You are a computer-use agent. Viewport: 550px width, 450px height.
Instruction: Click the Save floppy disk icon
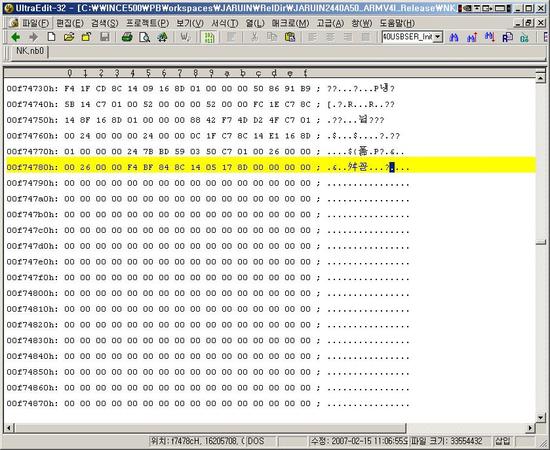coord(105,37)
